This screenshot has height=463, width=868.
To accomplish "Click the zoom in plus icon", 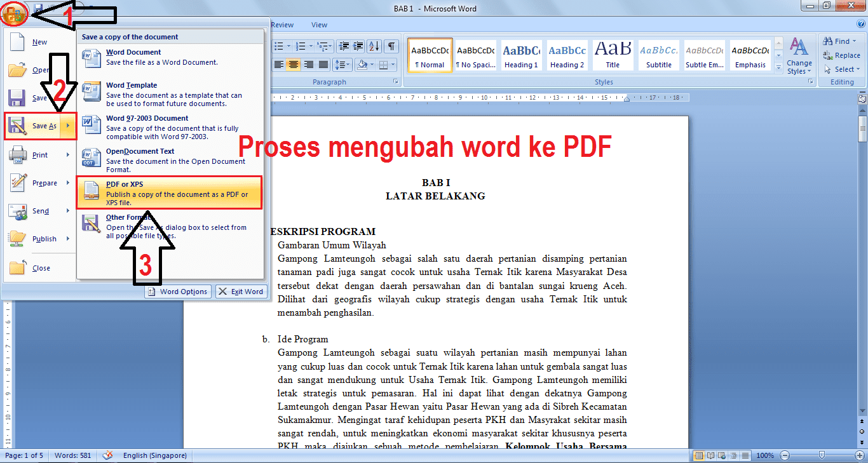I will click(x=858, y=455).
